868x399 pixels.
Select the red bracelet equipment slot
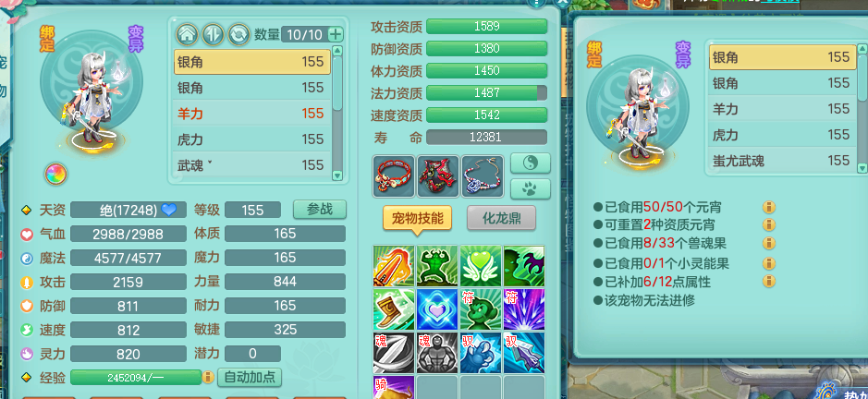coord(394,176)
